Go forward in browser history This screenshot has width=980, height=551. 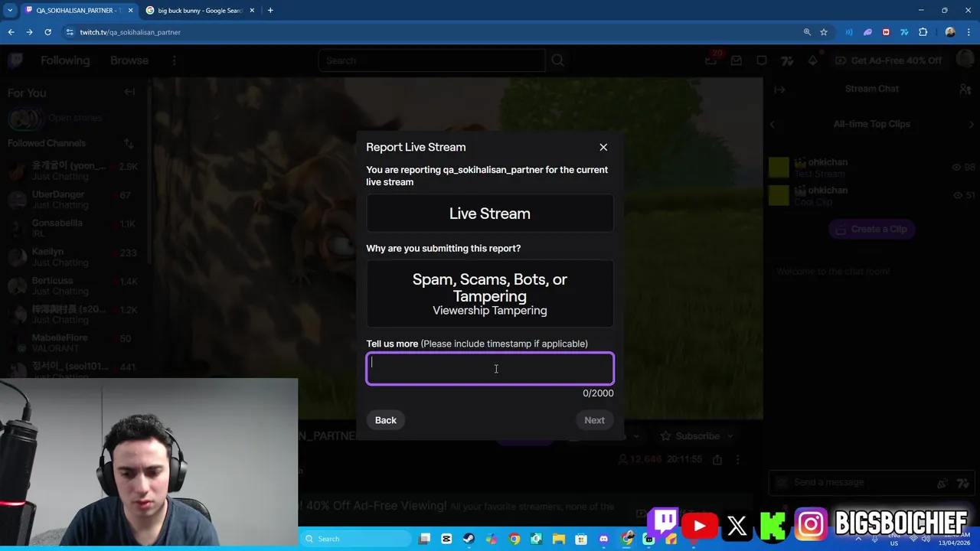[x=29, y=32]
